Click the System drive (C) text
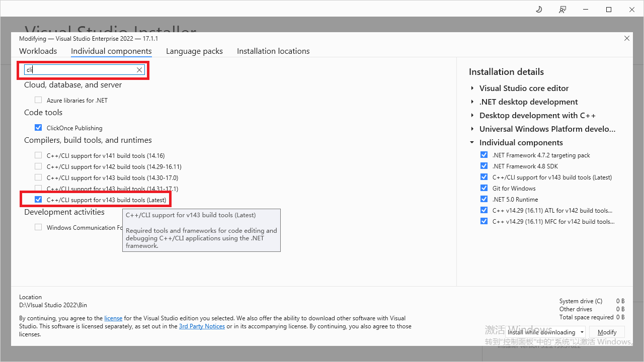Image resolution: width=644 pixels, height=362 pixels. click(581, 301)
